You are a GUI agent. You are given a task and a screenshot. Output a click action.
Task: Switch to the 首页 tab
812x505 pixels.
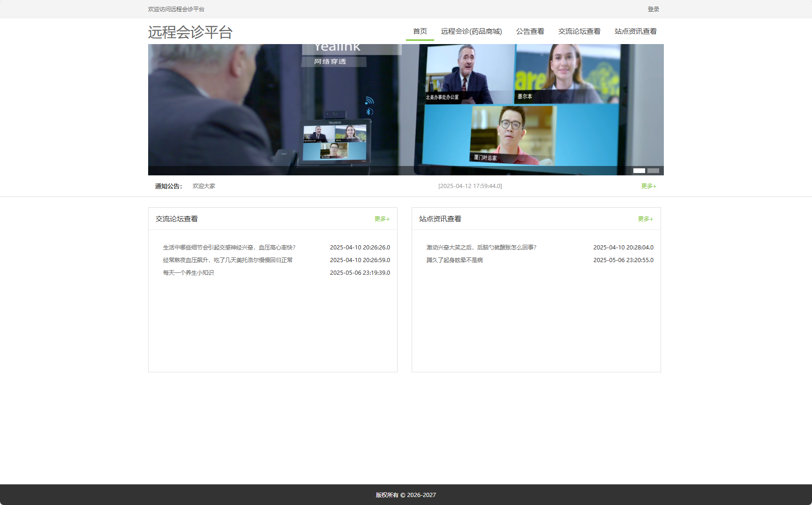[x=420, y=31]
